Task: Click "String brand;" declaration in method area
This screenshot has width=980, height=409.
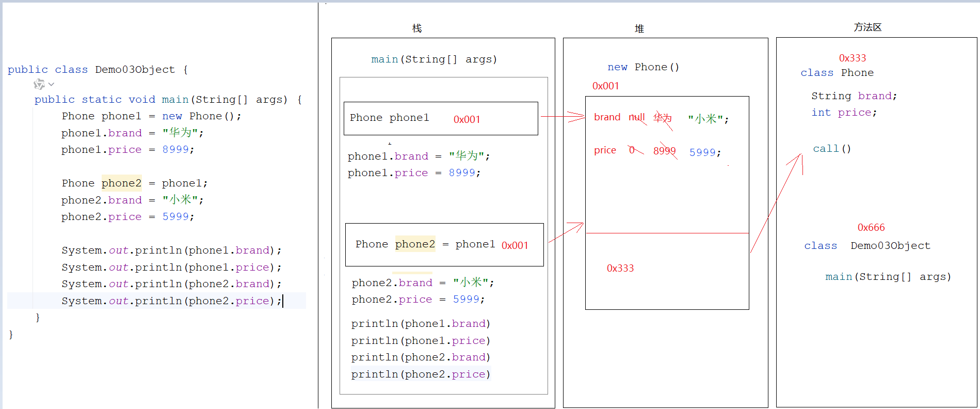Action: point(854,96)
